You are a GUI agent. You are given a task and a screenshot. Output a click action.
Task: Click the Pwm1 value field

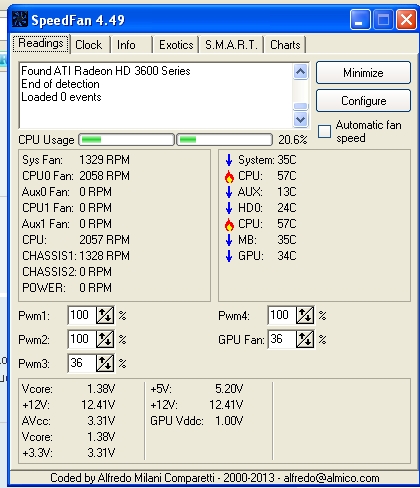[82, 315]
